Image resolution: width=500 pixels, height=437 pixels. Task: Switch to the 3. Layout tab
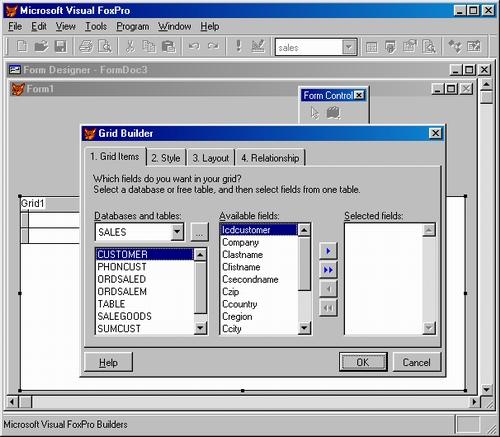211,158
